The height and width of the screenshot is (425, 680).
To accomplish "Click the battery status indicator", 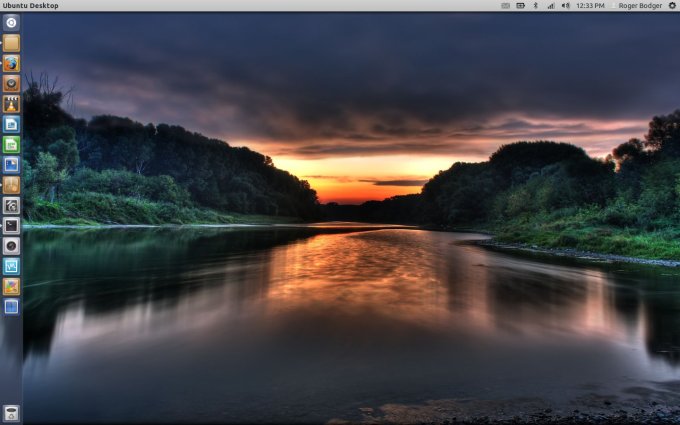I will pos(520,6).
